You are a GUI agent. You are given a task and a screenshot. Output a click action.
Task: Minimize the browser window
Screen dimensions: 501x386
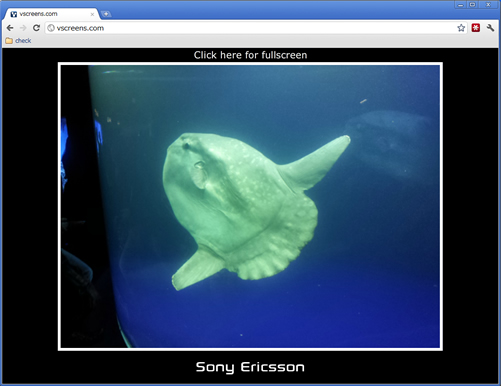pos(460,5)
